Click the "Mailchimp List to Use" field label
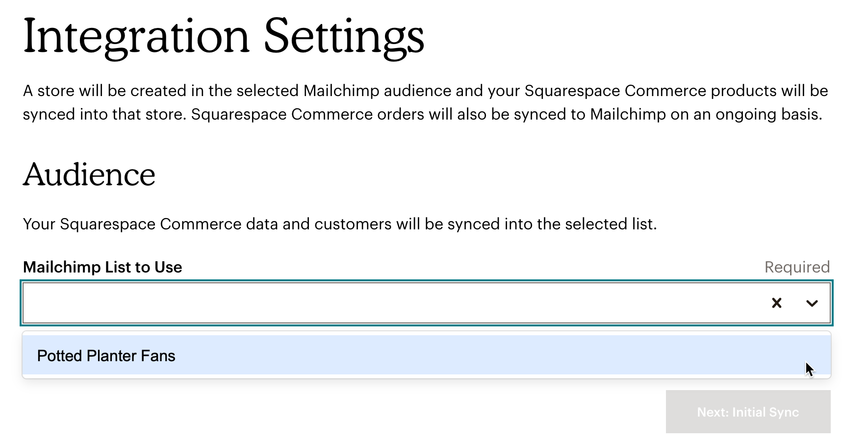Viewport: 868px width, 445px height. point(102,267)
